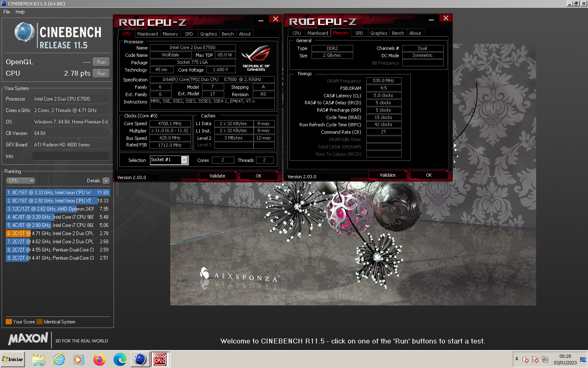
Task: Select ranking row 5 Core i7 5.06
Action: (x=58, y=225)
